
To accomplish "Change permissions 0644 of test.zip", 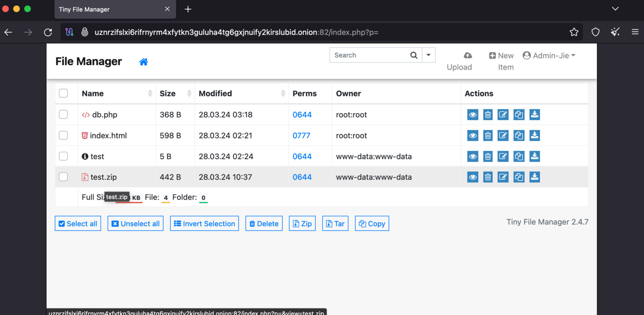I will pos(302,177).
